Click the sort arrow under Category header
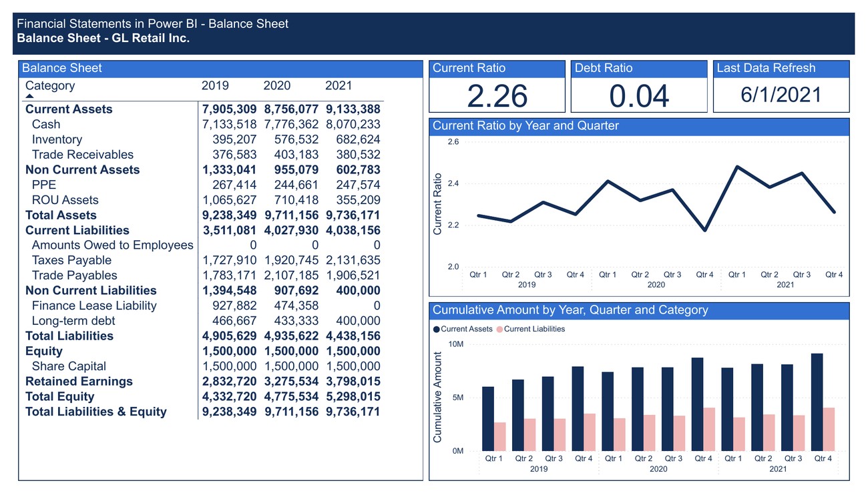 (x=29, y=97)
